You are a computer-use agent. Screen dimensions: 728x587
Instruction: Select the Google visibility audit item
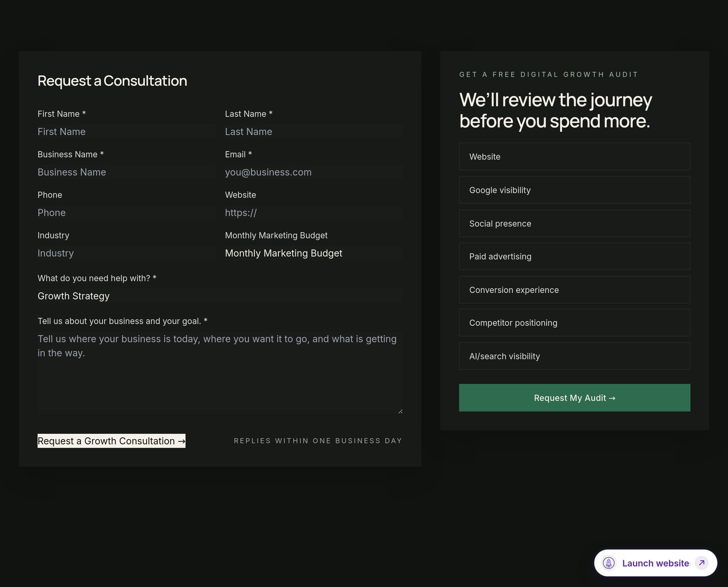[x=575, y=190]
